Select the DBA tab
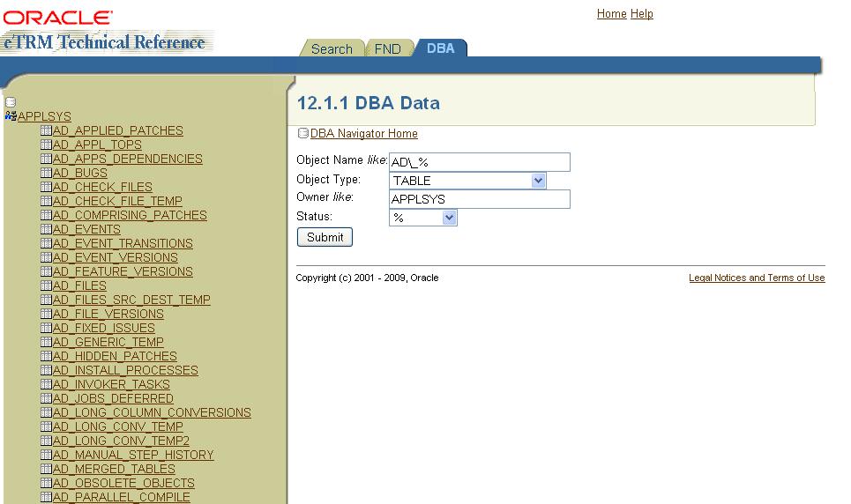The image size is (851, 504). pyautogui.click(x=440, y=48)
